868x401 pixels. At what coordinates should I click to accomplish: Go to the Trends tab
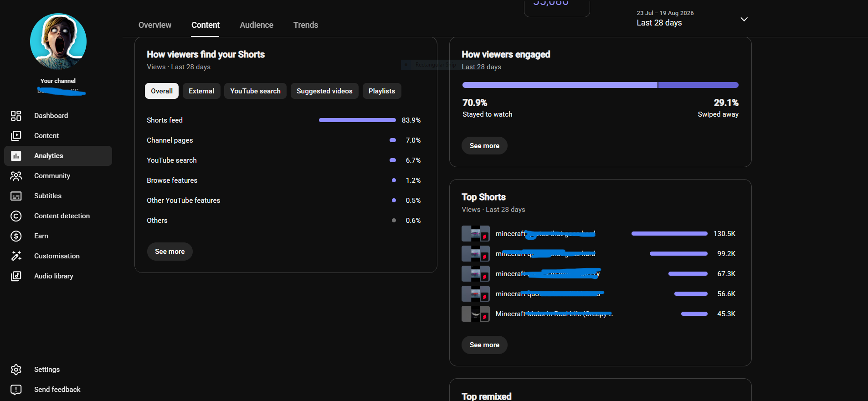click(306, 25)
